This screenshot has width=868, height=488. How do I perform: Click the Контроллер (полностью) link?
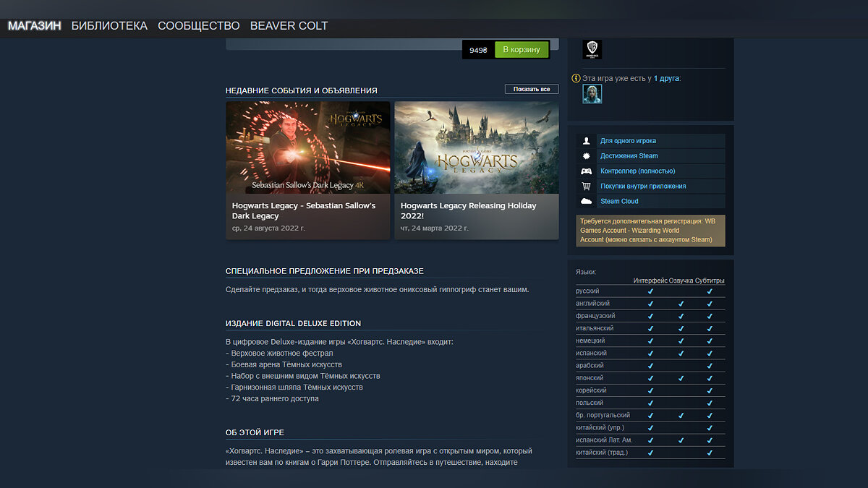click(637, 171)
